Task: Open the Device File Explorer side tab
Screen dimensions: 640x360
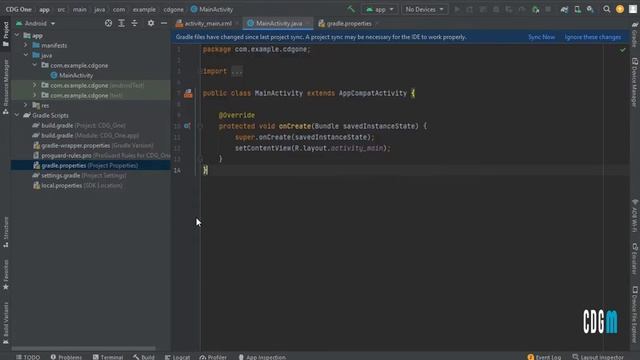Action: tap(635, 314)
